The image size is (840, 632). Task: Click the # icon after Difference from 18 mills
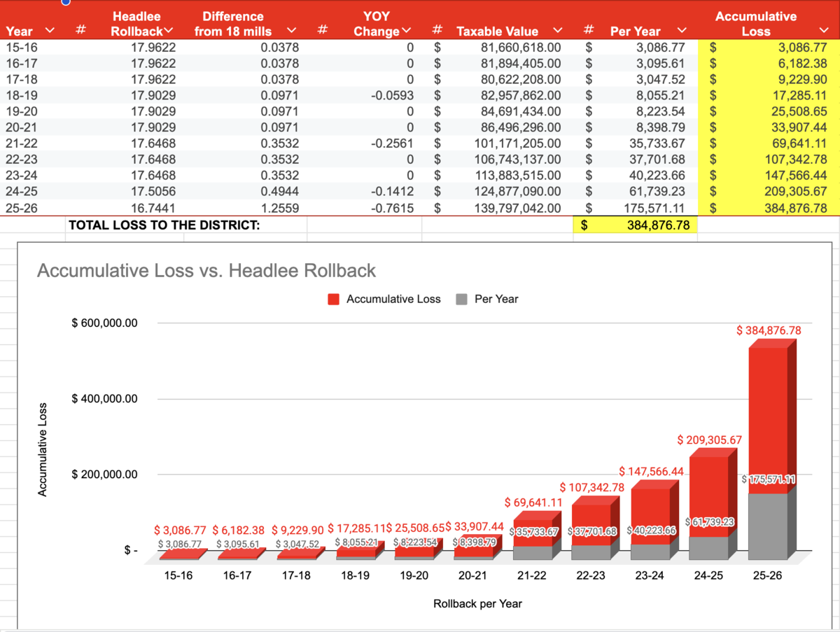pos(322,31)
